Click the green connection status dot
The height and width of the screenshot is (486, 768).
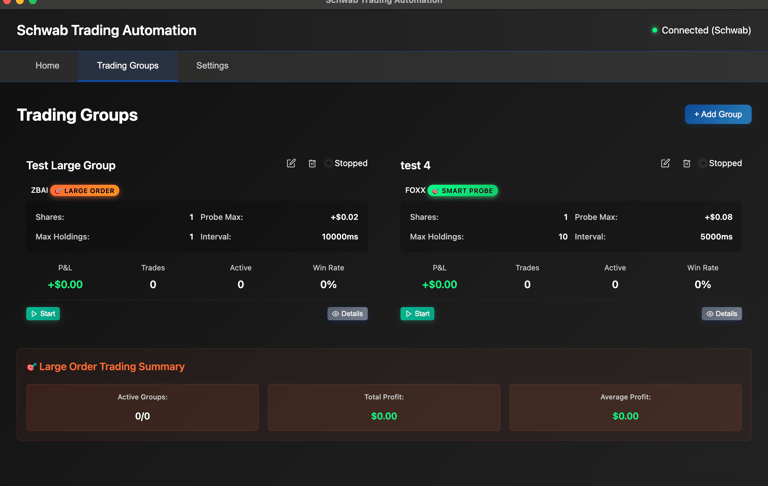click(654, 30)
